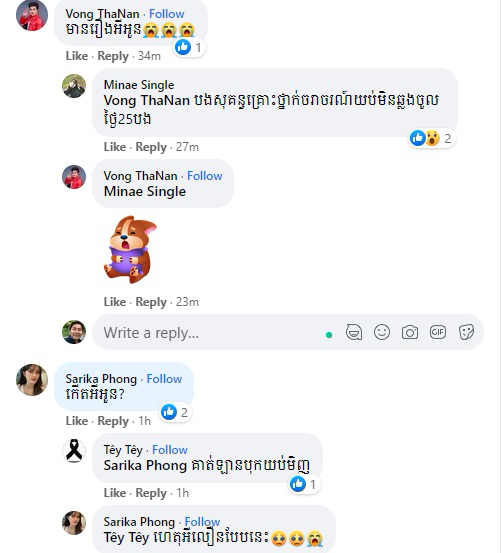This screenshot has height=553, width=501.
Task: Like Minae Single's comment
Action: tap(115, 147)
